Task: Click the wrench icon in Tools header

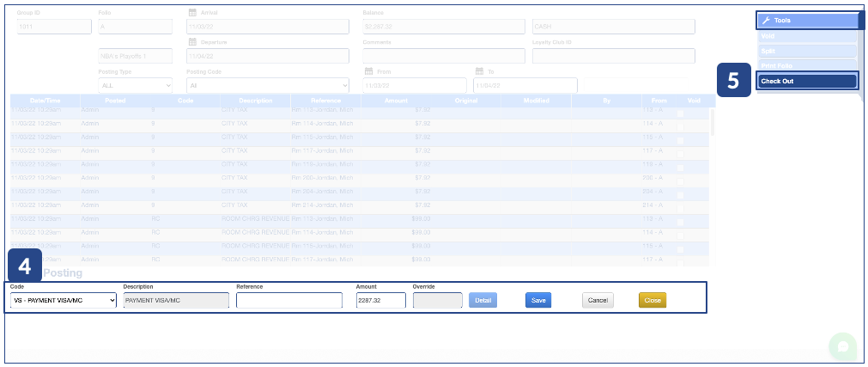Action: 766,20
